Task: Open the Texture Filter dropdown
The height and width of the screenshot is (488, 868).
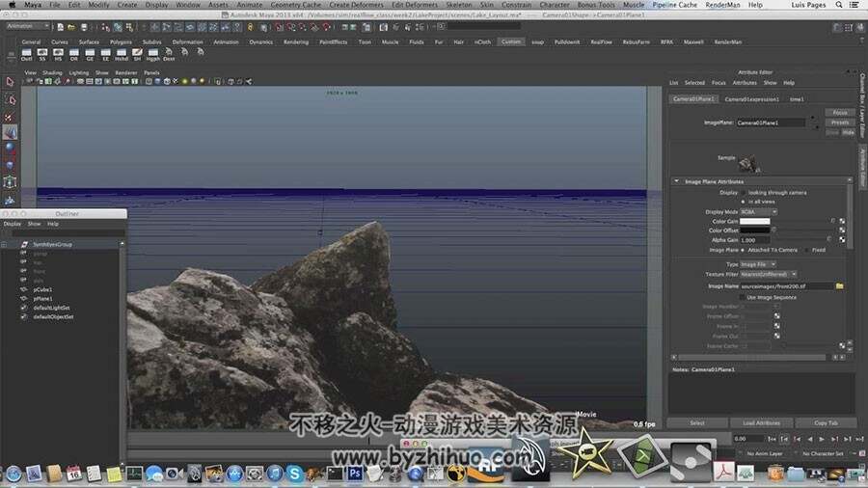Action: point(769,274)
